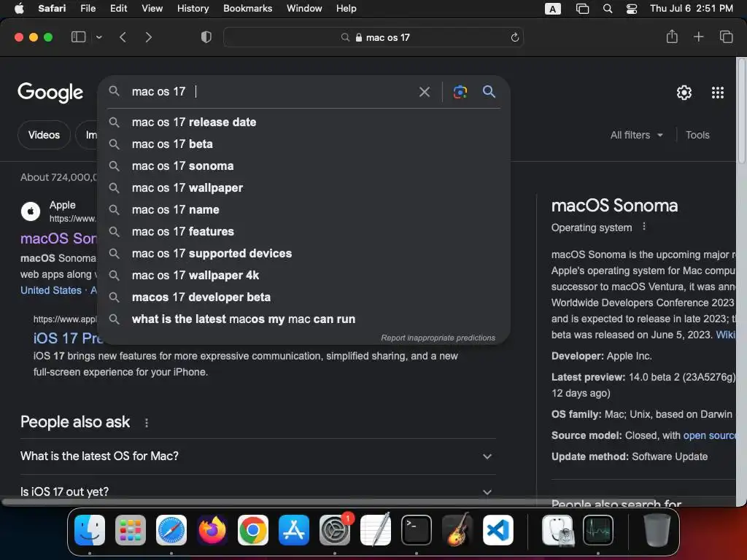The width and height of the screenshot is (747, 560).
Task: Go forward to the next page
Action: pyautogui.click(x=149, y=37)
